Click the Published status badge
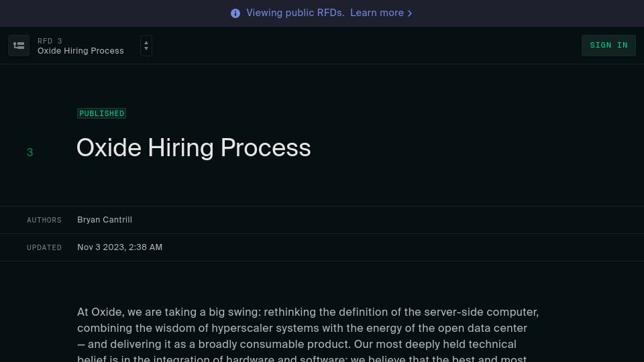644x362 pixels. tap(101, 113)
